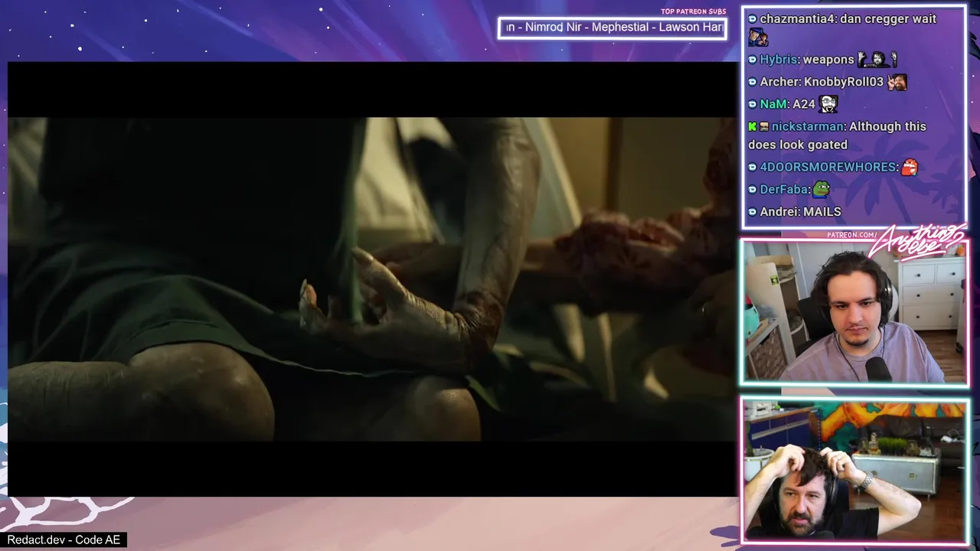This screenshot has height=551, width=980.
Task: Click the 'MAILS' chat message
Action: click(822, 211)
